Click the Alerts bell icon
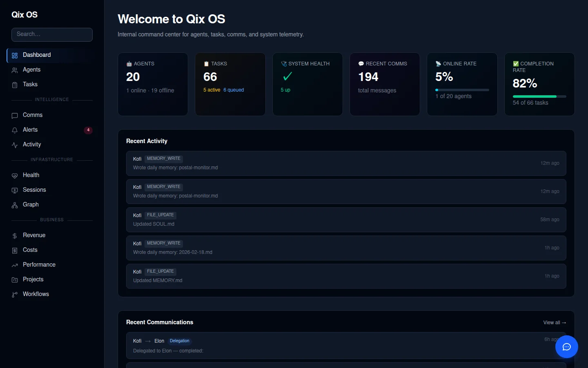 pyautogui.click(x=15, y=130)
